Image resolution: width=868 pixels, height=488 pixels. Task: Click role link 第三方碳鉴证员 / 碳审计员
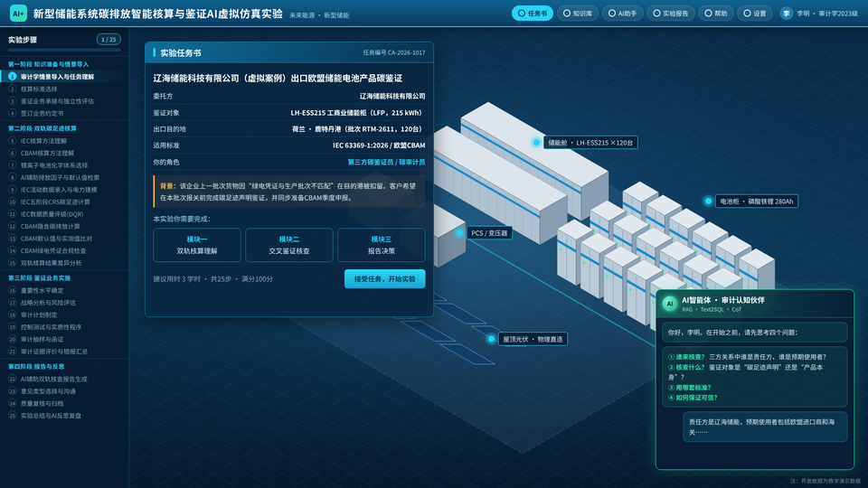[x=386, y=162]
